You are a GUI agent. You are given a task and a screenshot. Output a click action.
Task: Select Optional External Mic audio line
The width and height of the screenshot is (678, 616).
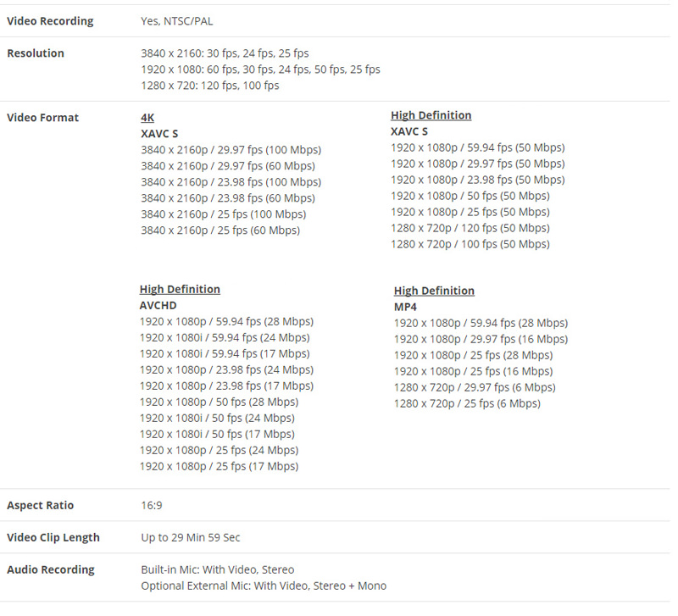pos(264,586)
